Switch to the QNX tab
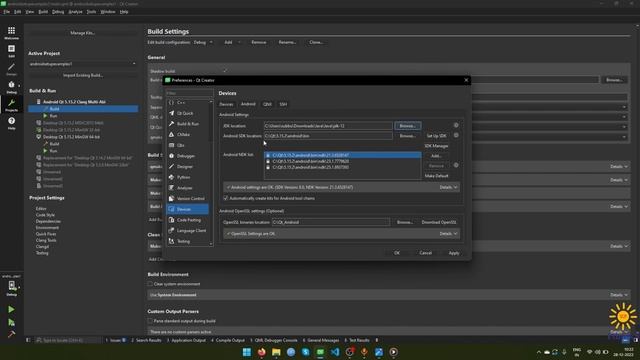 267,104
